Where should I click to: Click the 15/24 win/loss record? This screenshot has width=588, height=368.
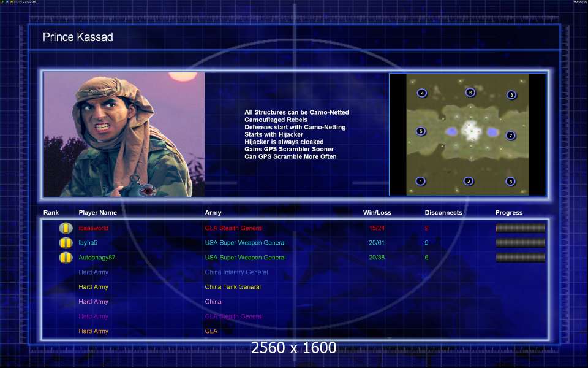click(x=377, y=228)
